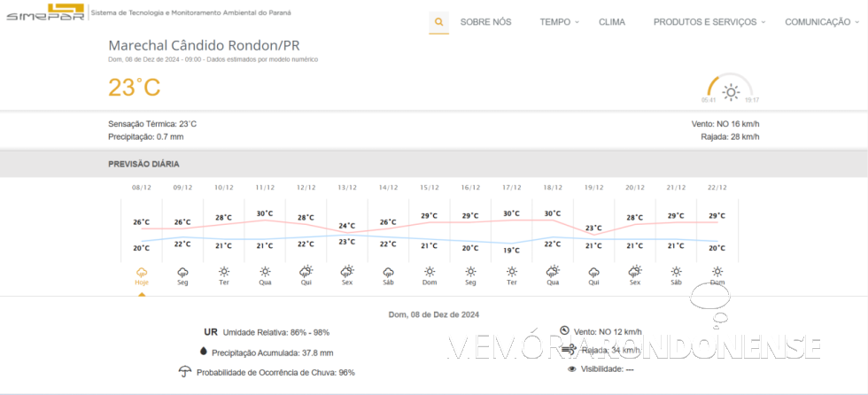Screen dimensions: 868x395
Task: Select the 10/12 Ter sunny forecast icon
Action: [223, 272]
